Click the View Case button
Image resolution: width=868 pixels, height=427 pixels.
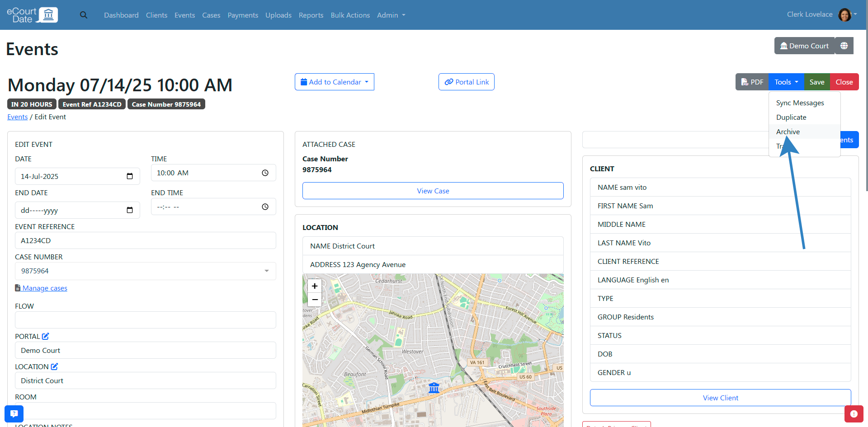click(433, 191)
